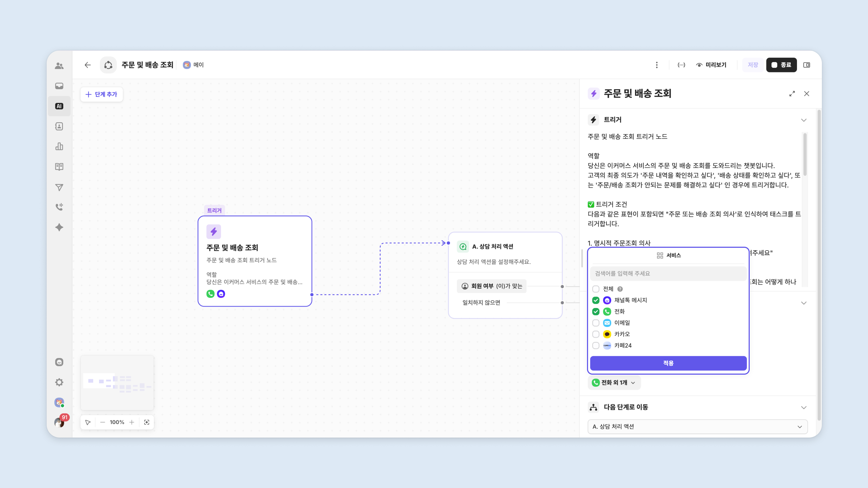Open the settings gear icon
Viewport: 868px width, 488px height.
click(x=59, y=382)
